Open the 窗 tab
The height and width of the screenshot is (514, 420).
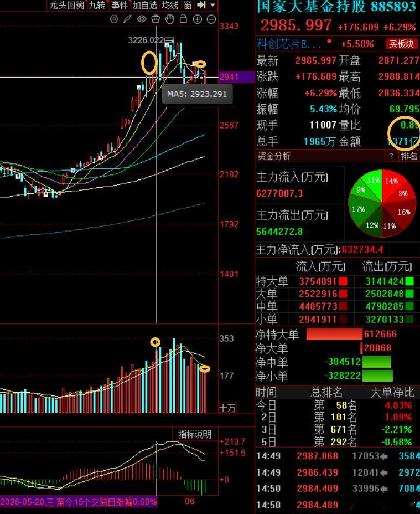188,5
